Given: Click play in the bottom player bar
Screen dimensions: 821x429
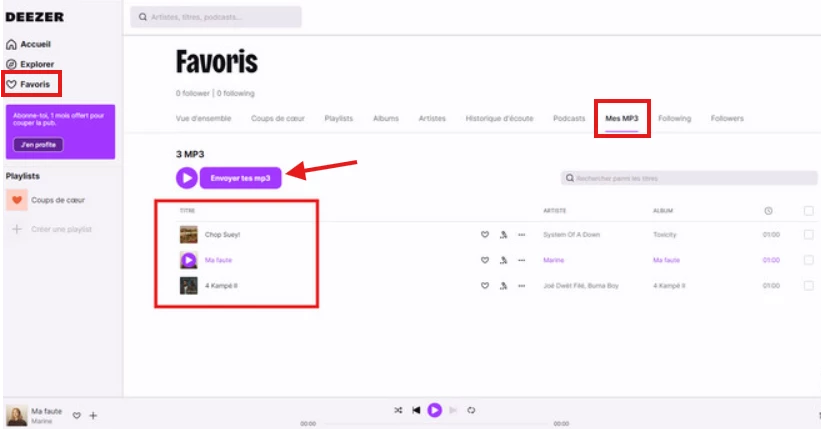Looking at the screenshot, I should [x=435, y=410].
